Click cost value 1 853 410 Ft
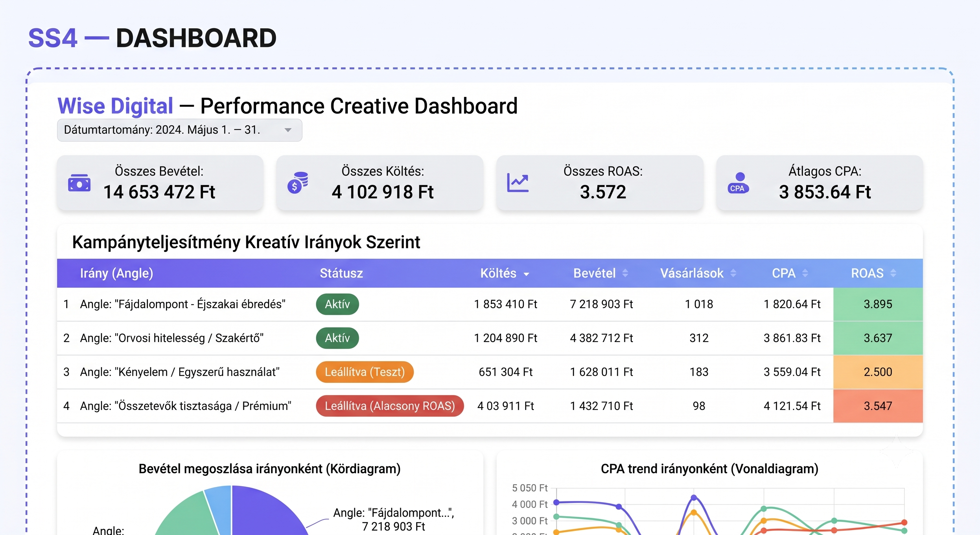980x535 pixels. point(506,304)
